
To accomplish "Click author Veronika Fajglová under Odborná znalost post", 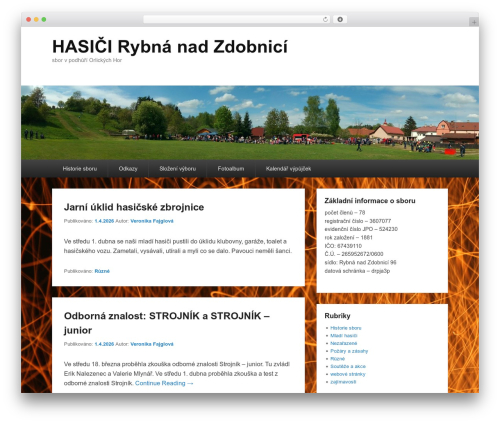I will pos(152,344).
